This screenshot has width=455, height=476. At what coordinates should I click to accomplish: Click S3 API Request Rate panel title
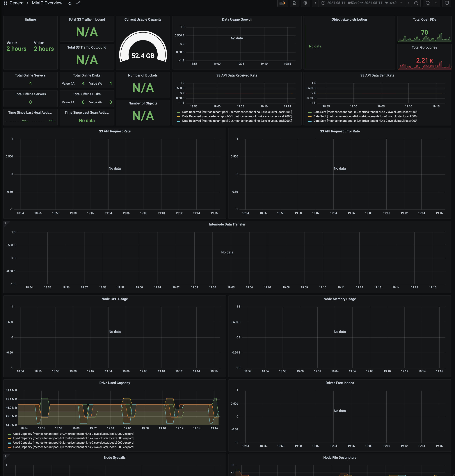[115, 131]
